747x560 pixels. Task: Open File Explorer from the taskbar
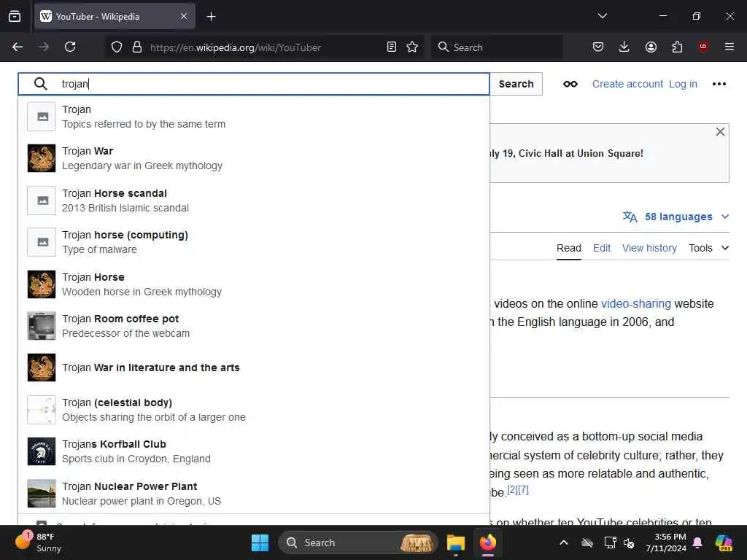point(455,542)
